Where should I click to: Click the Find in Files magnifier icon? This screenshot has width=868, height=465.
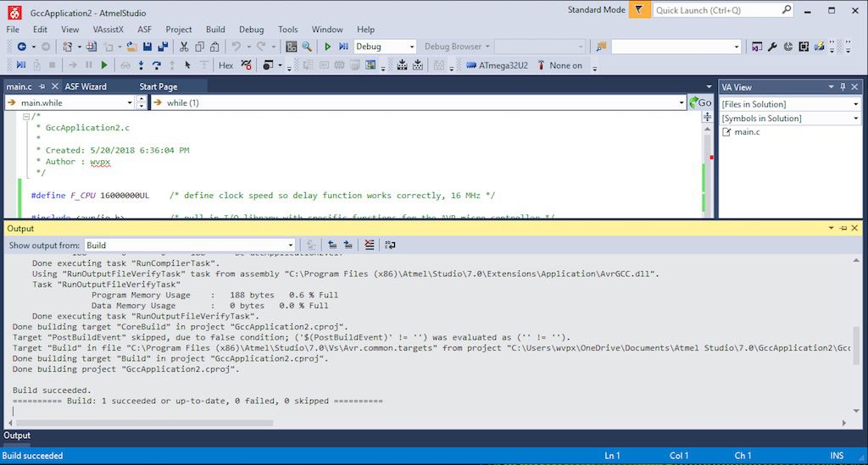(x=307, y=47)
